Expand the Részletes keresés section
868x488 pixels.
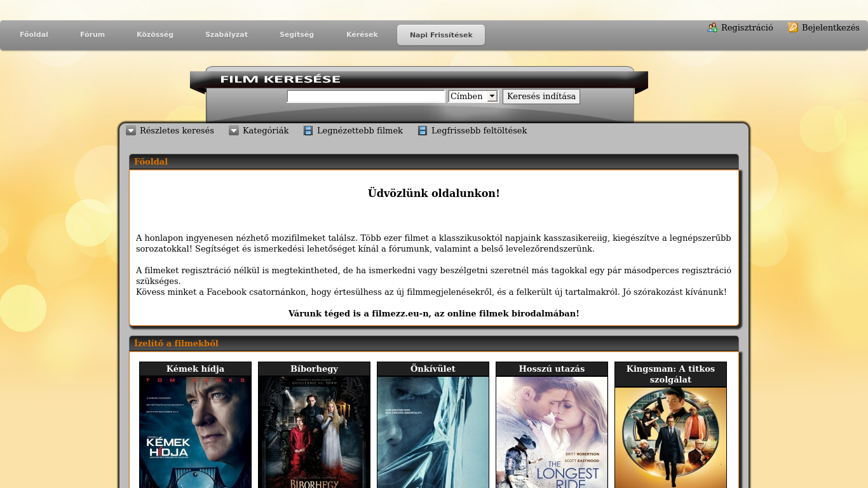[131, 130]
